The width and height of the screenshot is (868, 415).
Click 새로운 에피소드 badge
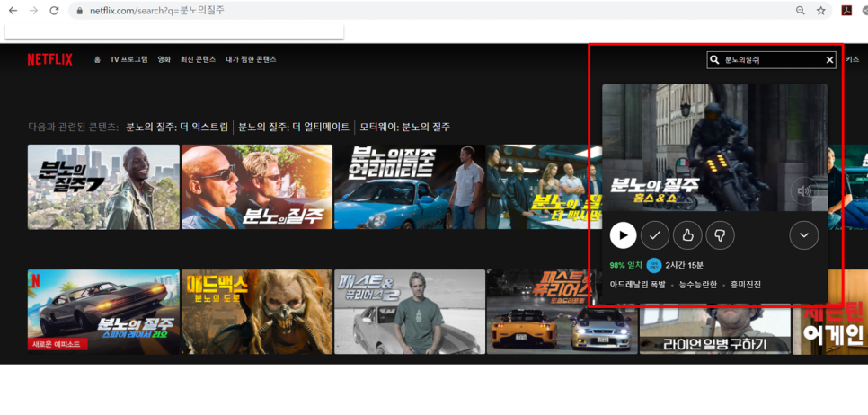(58, 345)
